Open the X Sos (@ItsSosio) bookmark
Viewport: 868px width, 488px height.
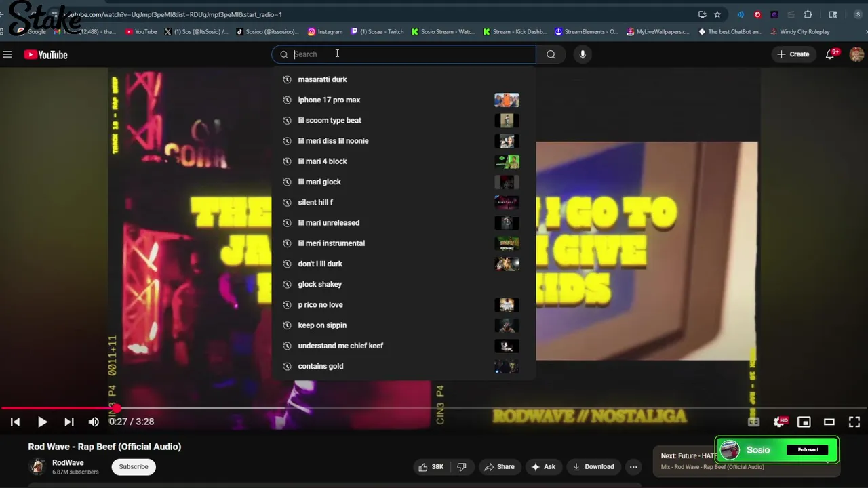click(x=197, y=32)
